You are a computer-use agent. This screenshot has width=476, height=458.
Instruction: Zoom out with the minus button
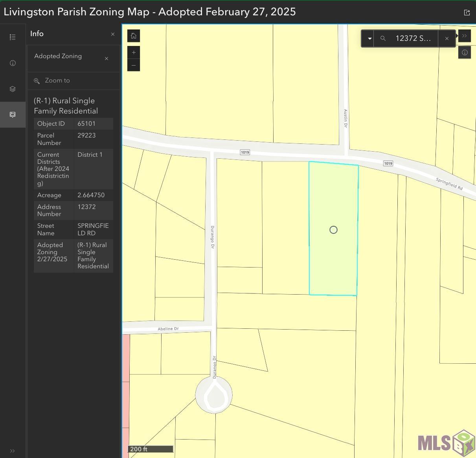134,65
